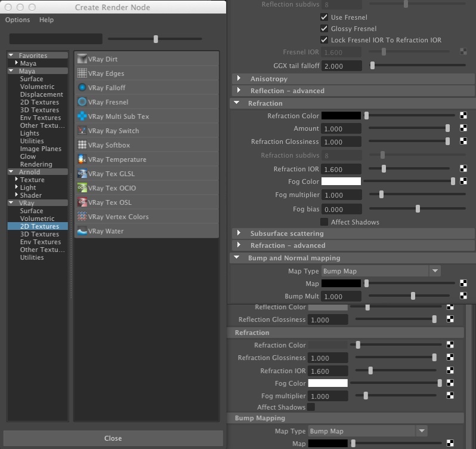The width and height of the screenshot is (476, 449).
Task: Collapse the Favorites tree group
Action: pyautogui.click(x=11, y=56)
